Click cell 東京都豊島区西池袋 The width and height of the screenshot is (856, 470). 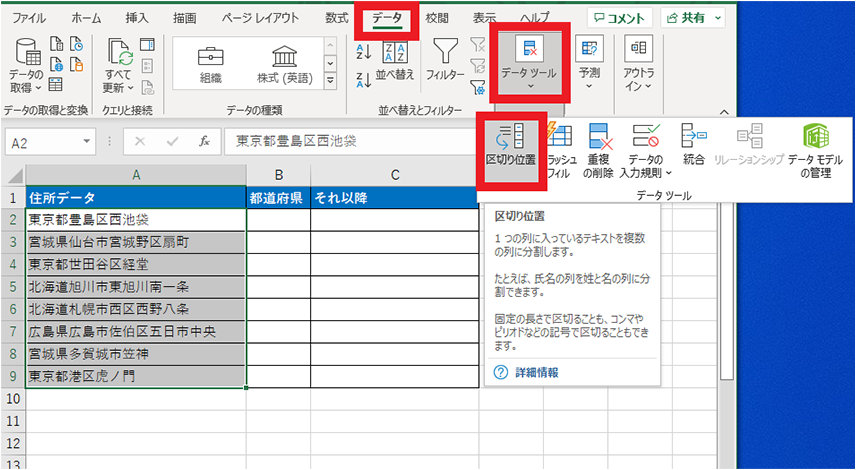click(x=136, y=219)
